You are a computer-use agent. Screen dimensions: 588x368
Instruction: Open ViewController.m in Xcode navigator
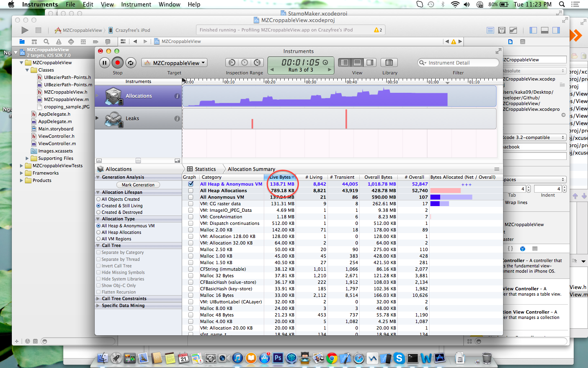click(x=57, y=144)
